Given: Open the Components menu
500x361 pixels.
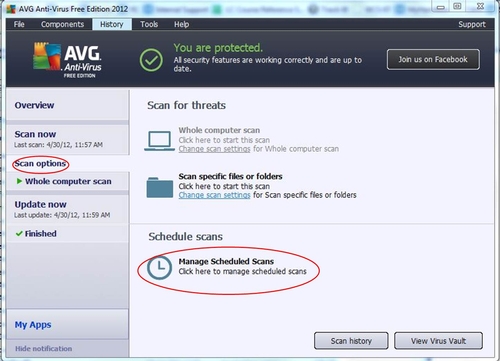Looking at the screenshot, I should [x=62, y=24].
